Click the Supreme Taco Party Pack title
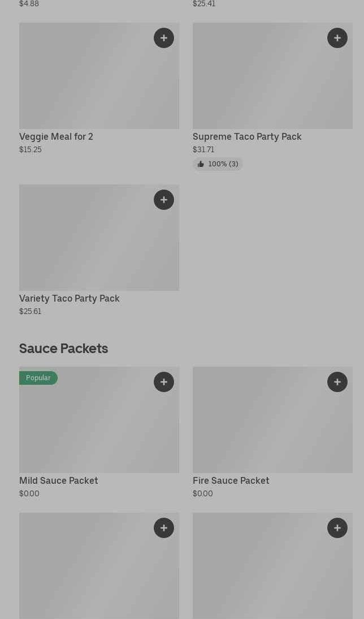 click(247, 137)
